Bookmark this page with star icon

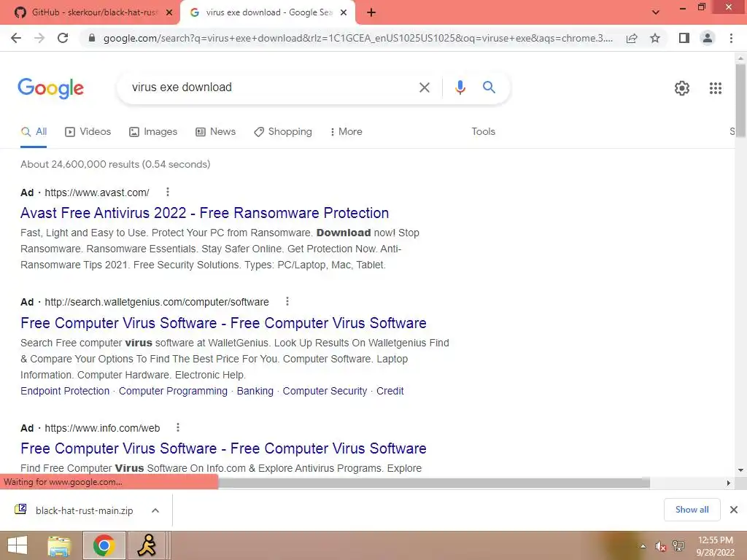point(655,38)
